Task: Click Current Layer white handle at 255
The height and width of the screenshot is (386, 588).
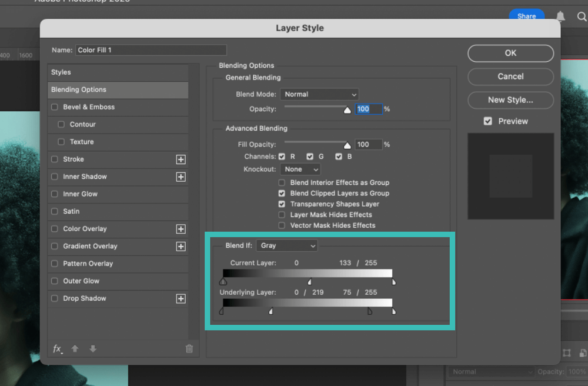Action: [394, 281]
